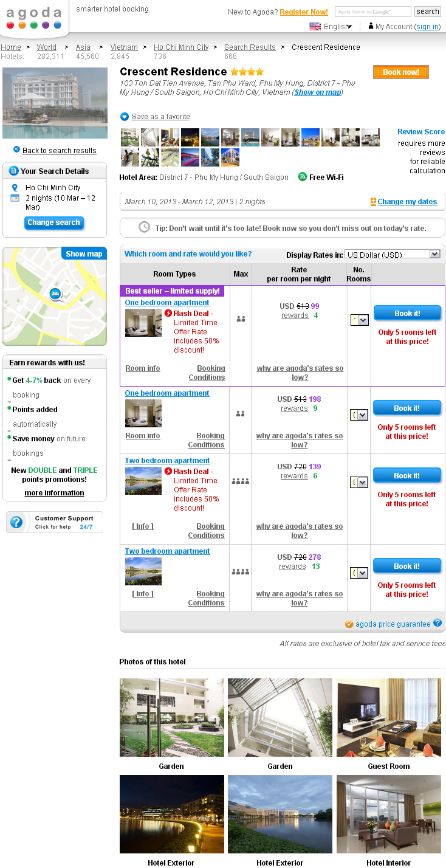This screenshot has height=868, width=446.
Task: Click the agoda price guarantee help icon
Action: (x=437, y=623)
